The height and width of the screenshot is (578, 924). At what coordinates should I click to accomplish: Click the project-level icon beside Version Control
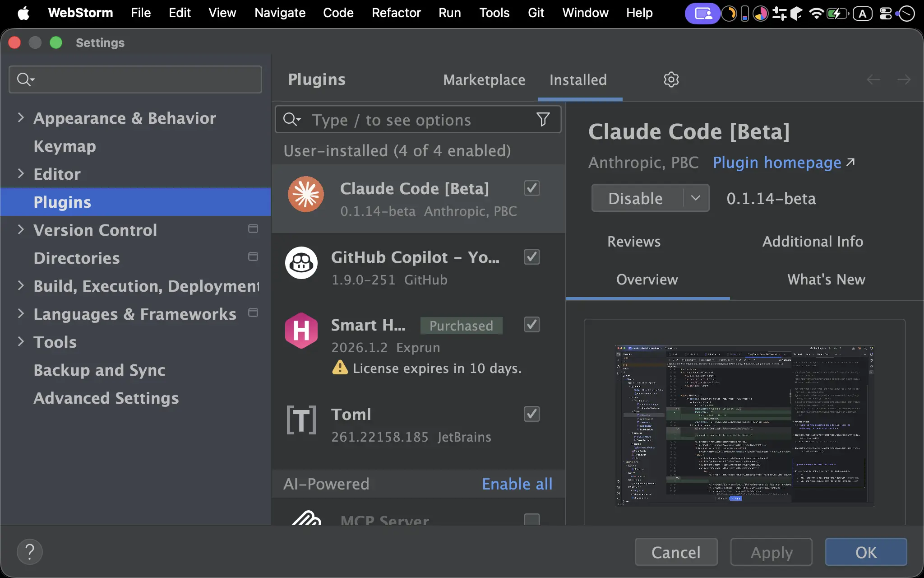(253, 229)
